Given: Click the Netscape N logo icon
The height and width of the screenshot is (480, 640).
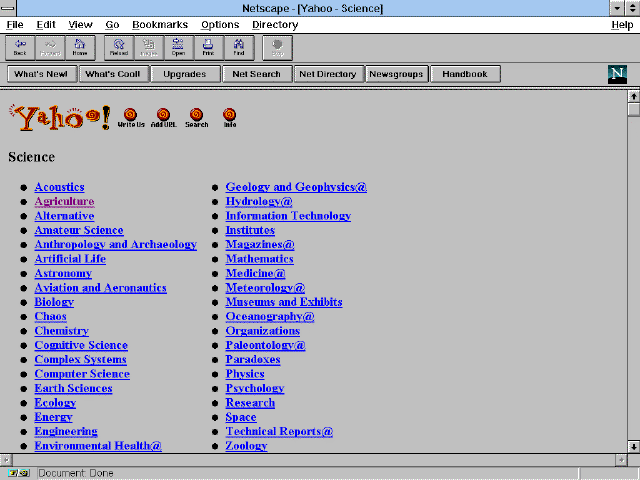Looking at the screenshot, I should [617, 74].
